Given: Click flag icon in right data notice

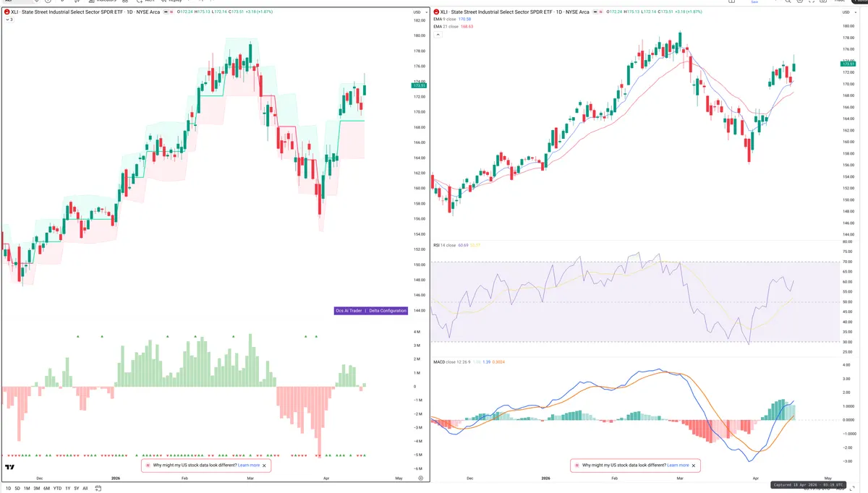Looking at the screenshot, I should (x=576, y=466).
